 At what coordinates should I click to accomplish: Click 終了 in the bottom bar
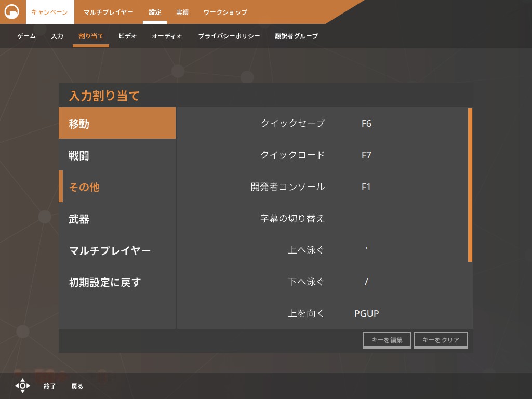click(49, 386)
